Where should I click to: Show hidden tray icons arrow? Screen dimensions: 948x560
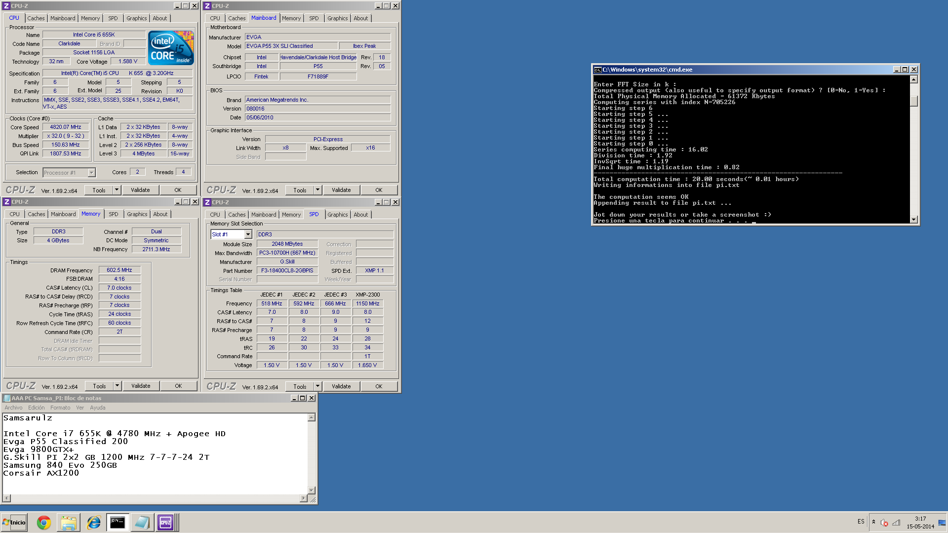pos(873,522)
